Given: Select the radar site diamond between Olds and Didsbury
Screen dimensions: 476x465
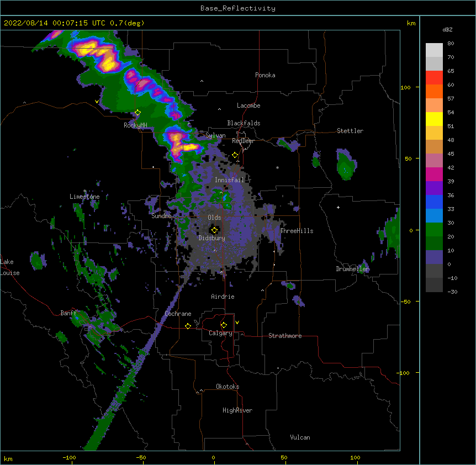Looking at the screenshot, I should pos(214,230).
